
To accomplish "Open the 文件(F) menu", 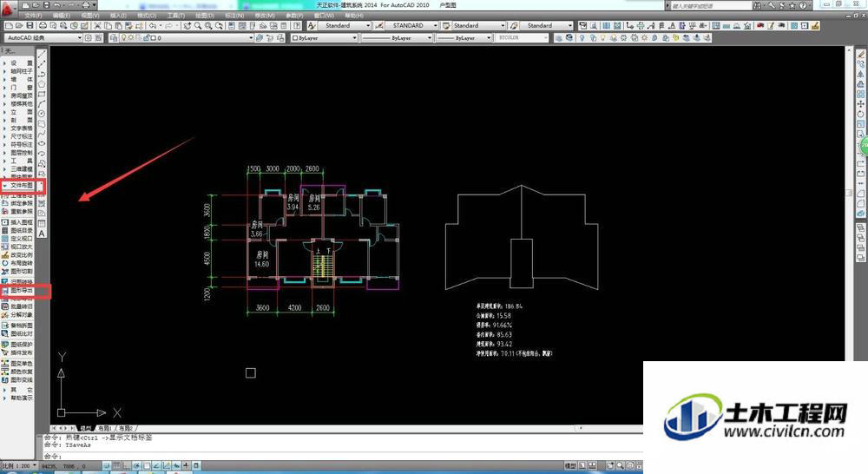I will tap(34, 16).
